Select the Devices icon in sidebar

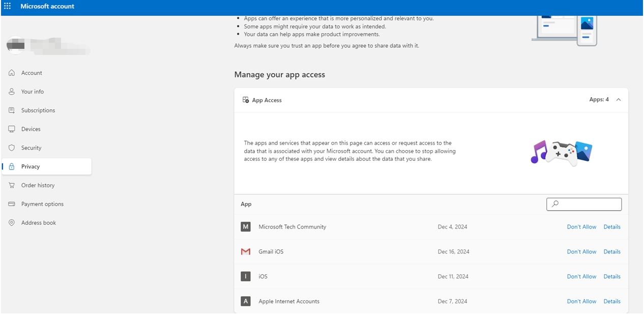click(11, 129)
